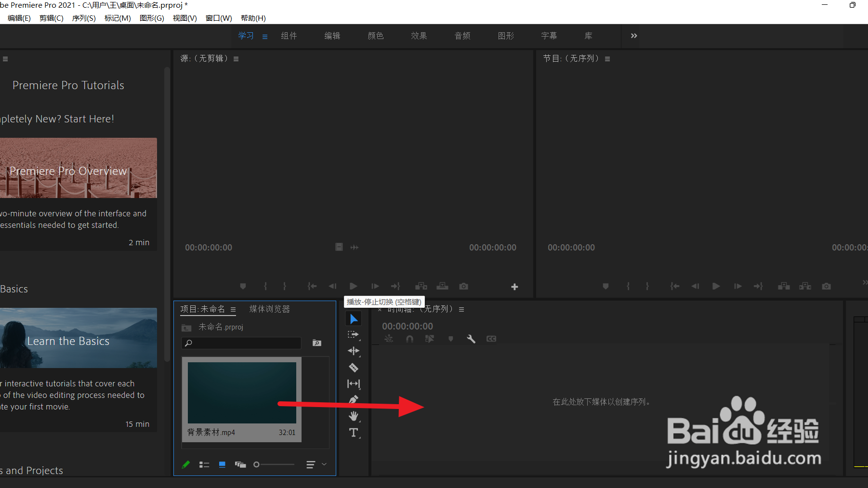The height and width of the screenshot is (488, 868).
Task: Add marker in the source monitor
Action: (x=243, y=286)
